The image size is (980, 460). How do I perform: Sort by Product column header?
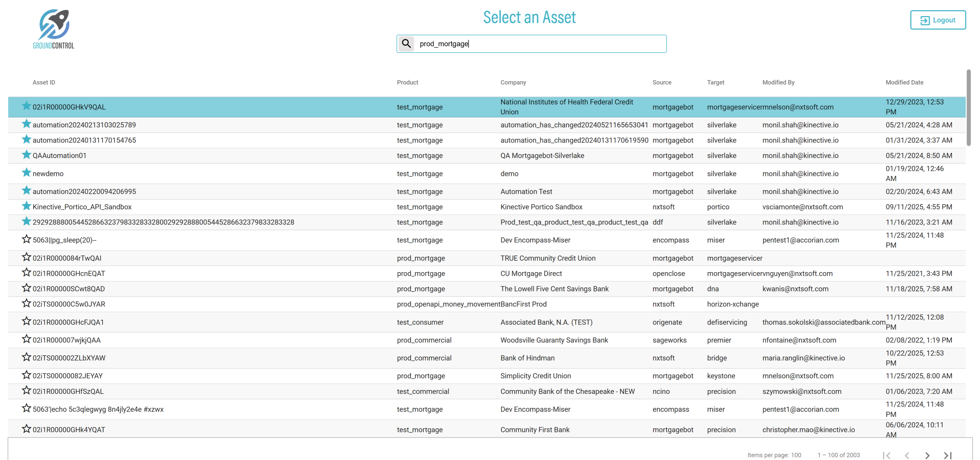click(x=407, y=82)
